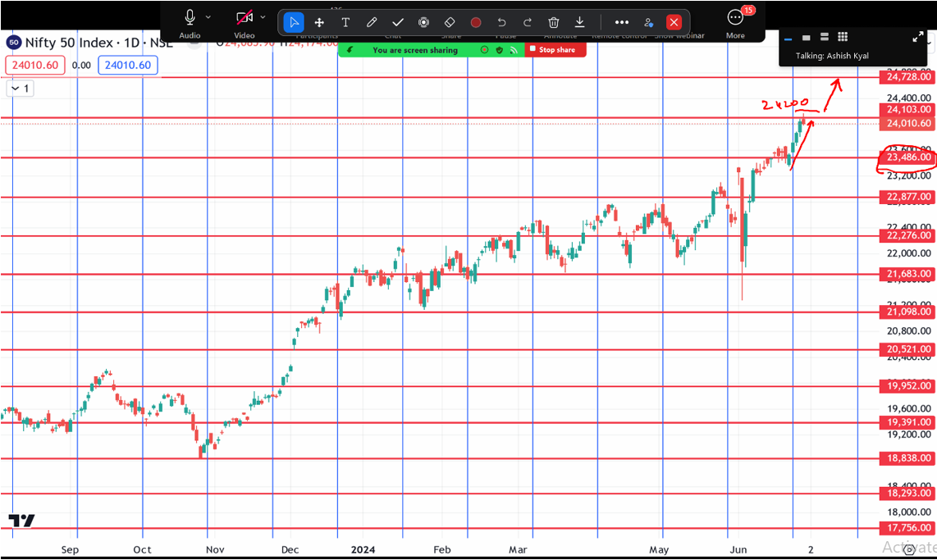Save annotations with the download icon

click(x=579, y=23)
